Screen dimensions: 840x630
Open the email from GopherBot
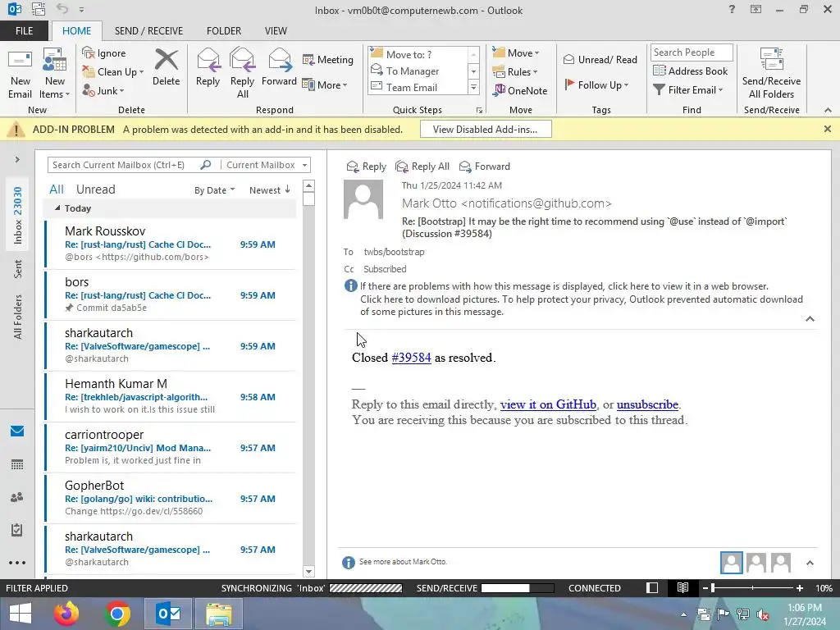tap(171, 498)
